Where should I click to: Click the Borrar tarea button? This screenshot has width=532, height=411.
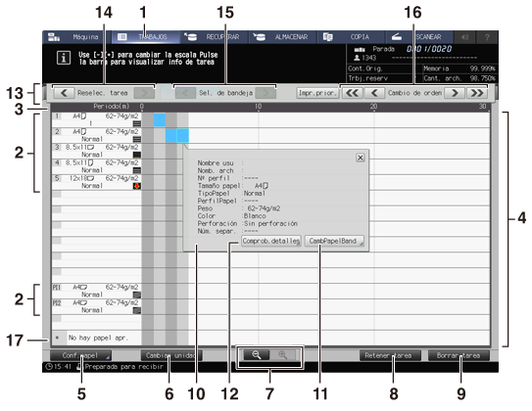pyautogui.click(x=459, y=355)
